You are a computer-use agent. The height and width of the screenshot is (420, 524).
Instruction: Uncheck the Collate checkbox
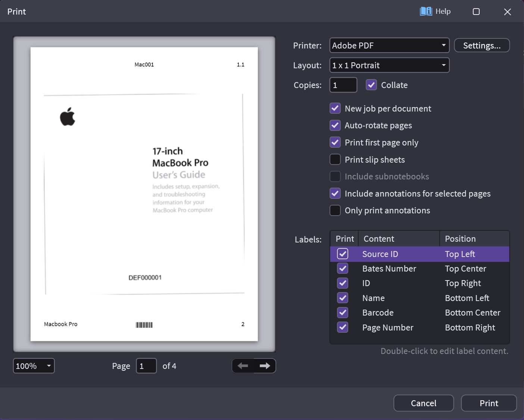(371, 85)
